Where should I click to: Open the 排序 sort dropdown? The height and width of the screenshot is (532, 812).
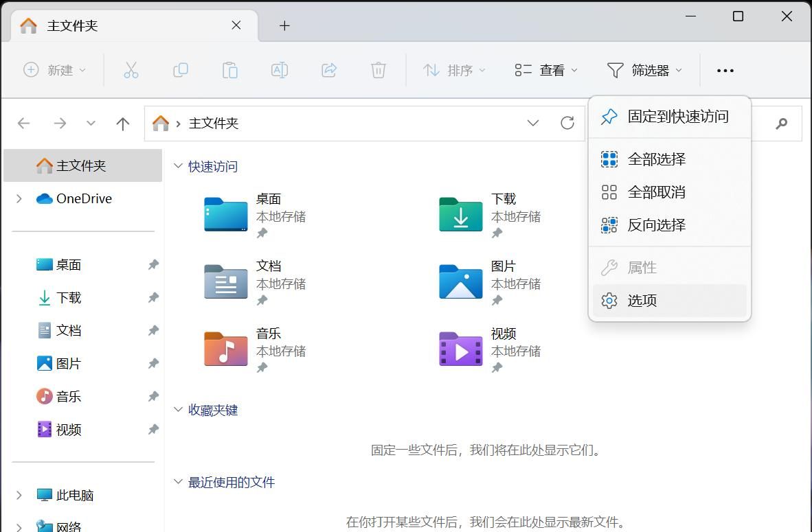[x=454, y=70]
